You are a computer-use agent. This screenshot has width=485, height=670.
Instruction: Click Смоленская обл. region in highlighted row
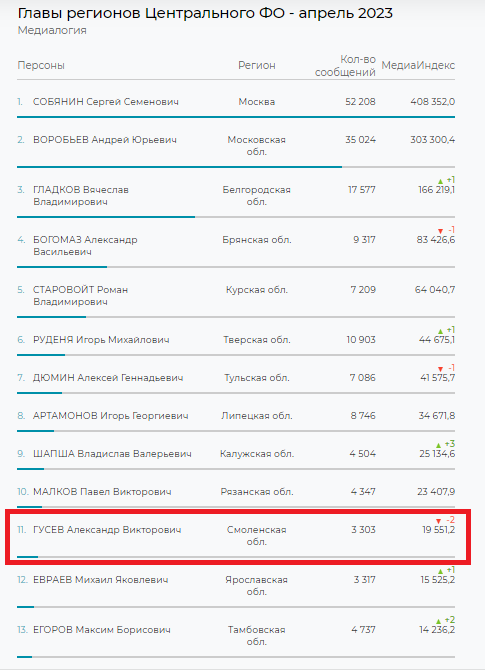click(x=256, y=536)
